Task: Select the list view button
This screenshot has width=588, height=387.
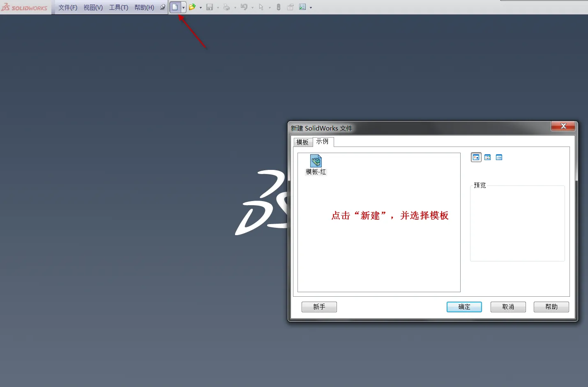Action: [x=488, y=157]
